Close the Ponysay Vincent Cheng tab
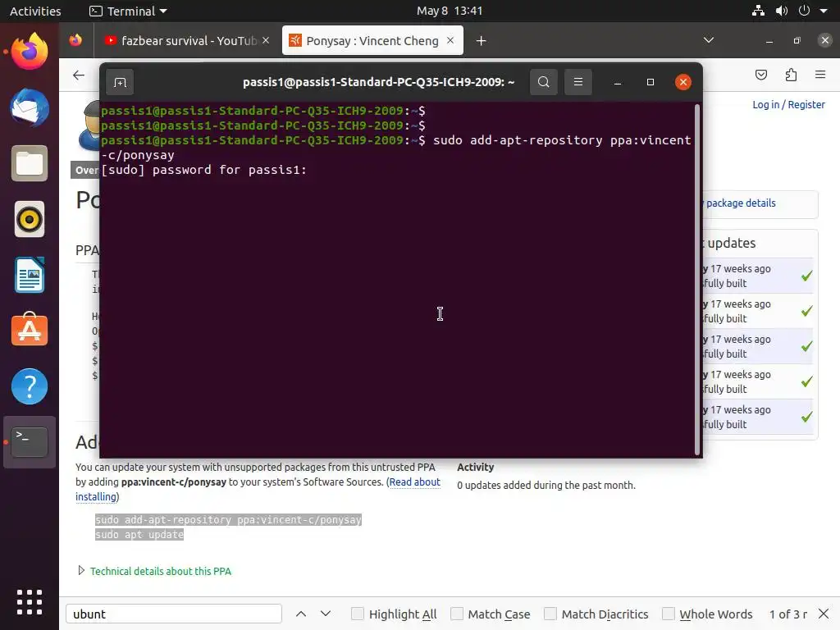The image size is (840, 630). click(x=450, y=40)
